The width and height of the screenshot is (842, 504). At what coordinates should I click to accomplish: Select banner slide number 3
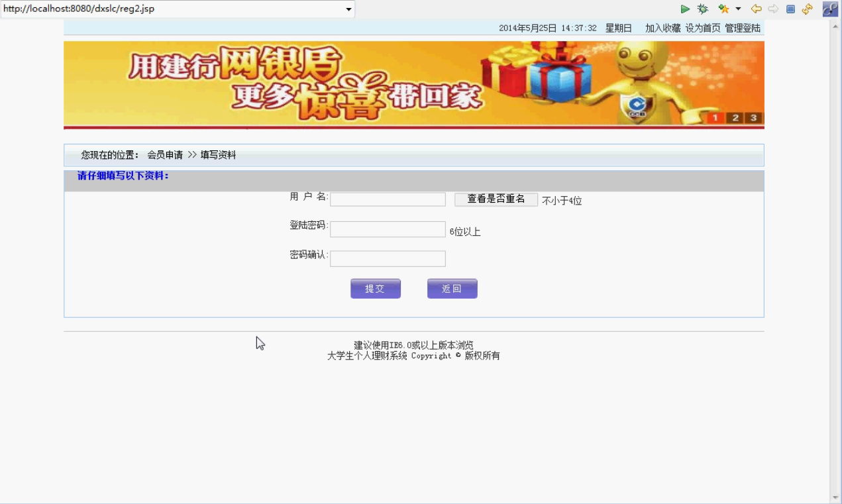click(754, 118)
